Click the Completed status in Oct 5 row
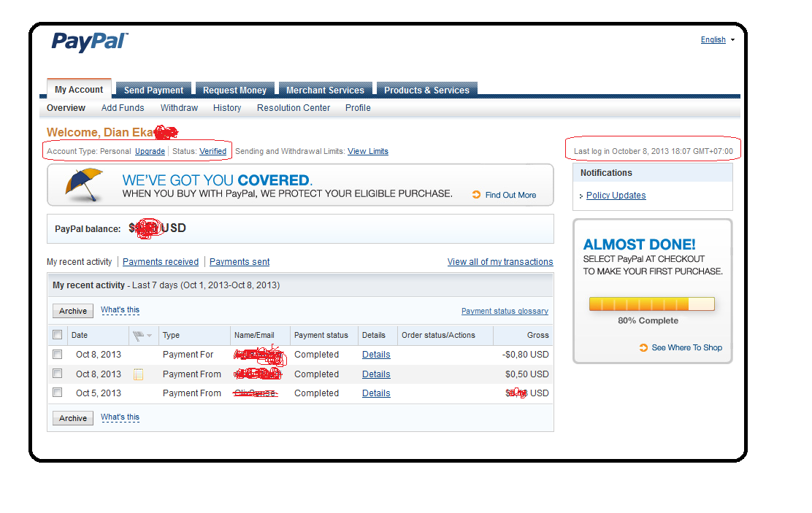812x513 pixels. pos(316,393)
